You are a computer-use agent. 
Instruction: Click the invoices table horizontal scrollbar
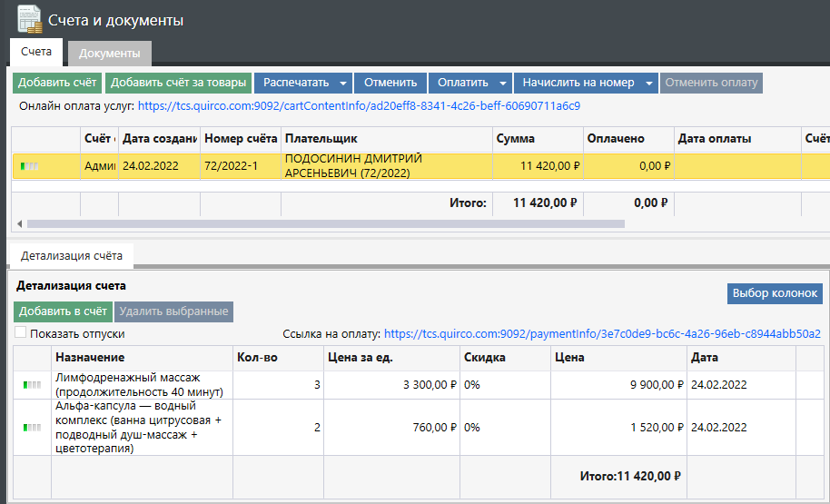325,223
